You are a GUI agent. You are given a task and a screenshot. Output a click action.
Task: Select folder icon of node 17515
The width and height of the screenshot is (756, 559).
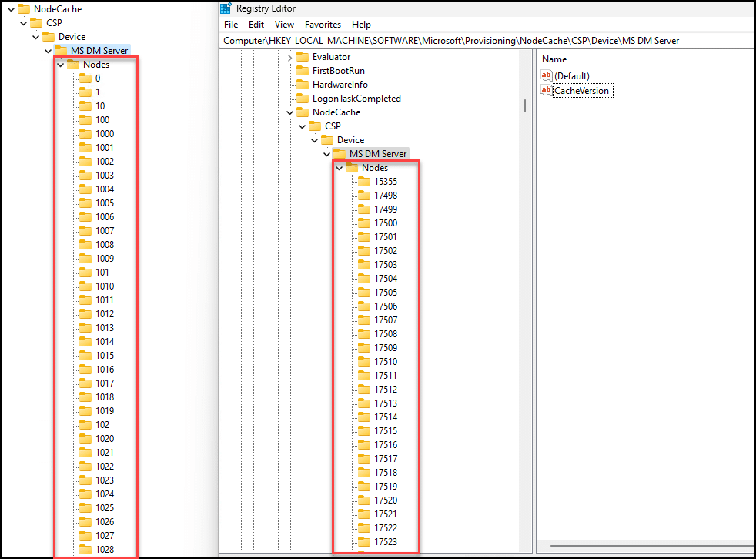(364, 431)
